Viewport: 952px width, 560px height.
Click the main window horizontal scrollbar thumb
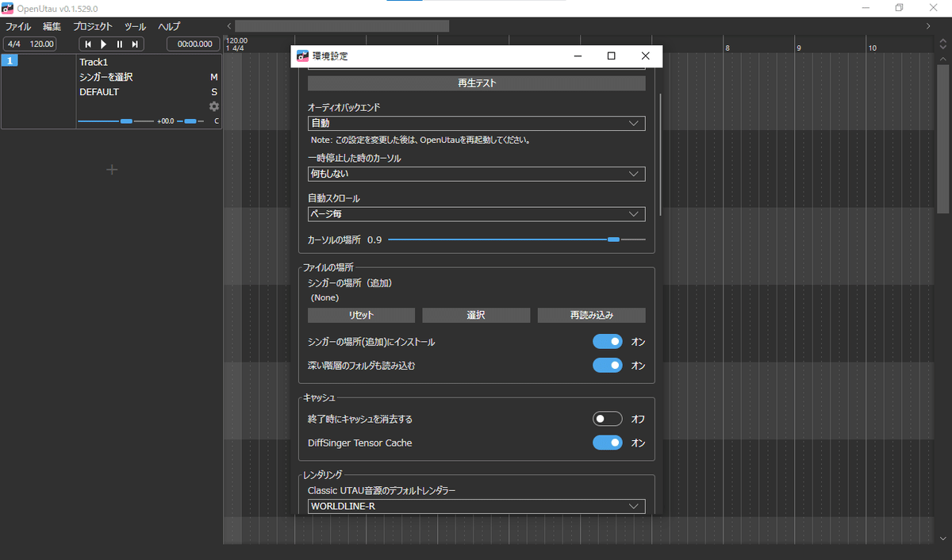(342, 26)
